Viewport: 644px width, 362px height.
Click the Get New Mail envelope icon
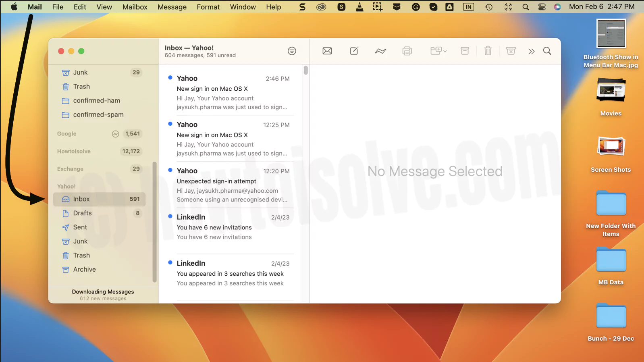(x=327, y=51)
